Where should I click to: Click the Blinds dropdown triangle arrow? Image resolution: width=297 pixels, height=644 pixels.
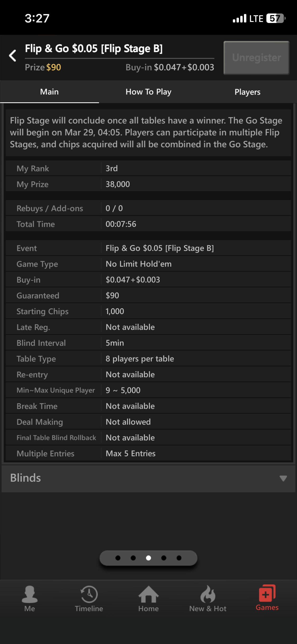point(283,479)
